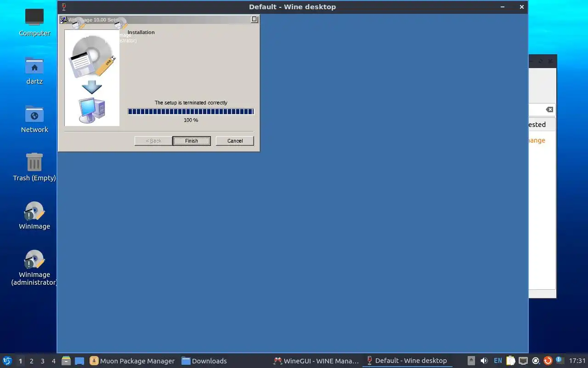Switch to workspace 1
This screenshot has height=368, width=588.
coord(20,361)
